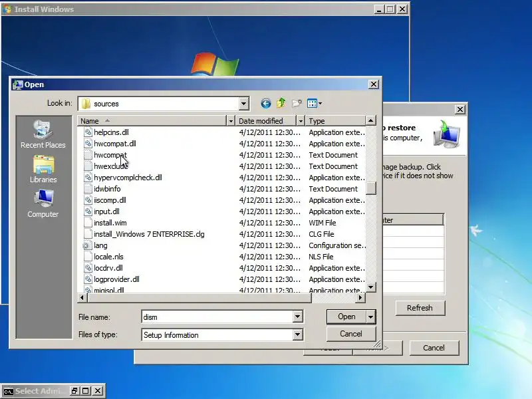Open Recent Places in sidebar
The width and height of the screenshot is (532, 399).
point(43,134)
